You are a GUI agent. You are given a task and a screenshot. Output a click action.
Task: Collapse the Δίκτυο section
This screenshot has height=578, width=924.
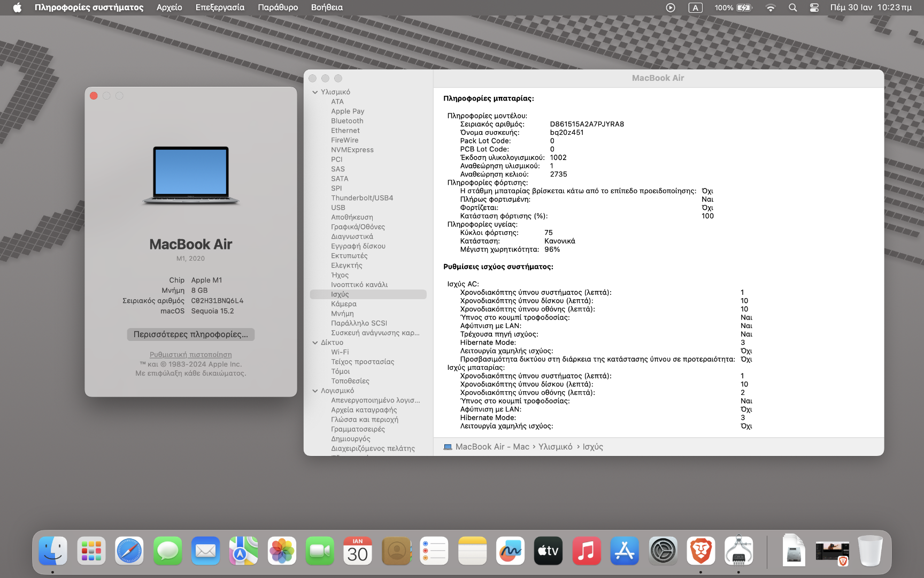click(315, 343)
